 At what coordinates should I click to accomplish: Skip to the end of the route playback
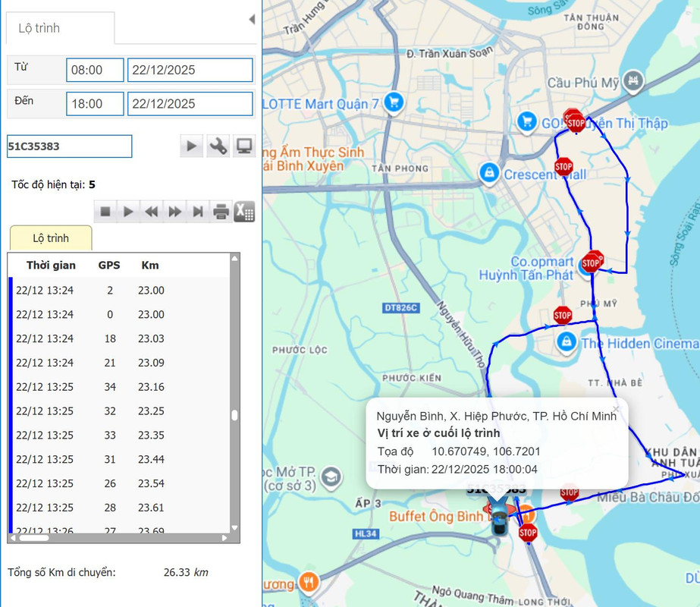[198, 211]
